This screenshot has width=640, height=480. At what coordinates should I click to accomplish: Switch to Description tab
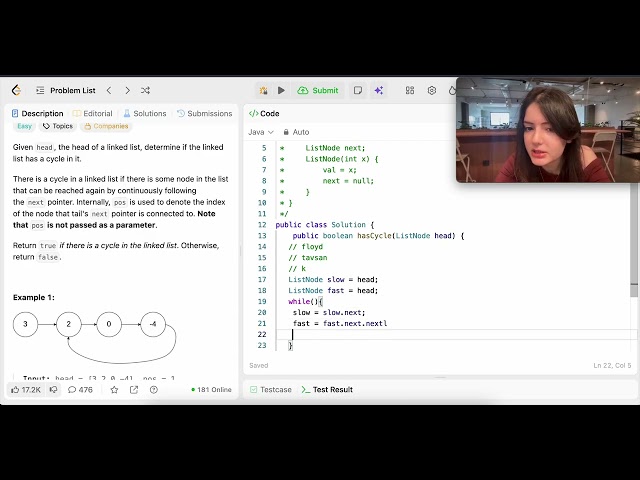(38, 113)
